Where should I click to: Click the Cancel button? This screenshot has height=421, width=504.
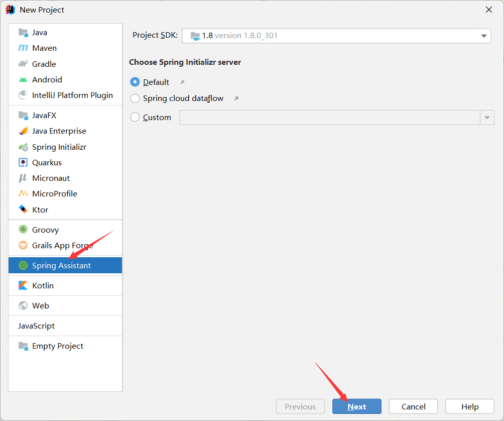(413, 406)
